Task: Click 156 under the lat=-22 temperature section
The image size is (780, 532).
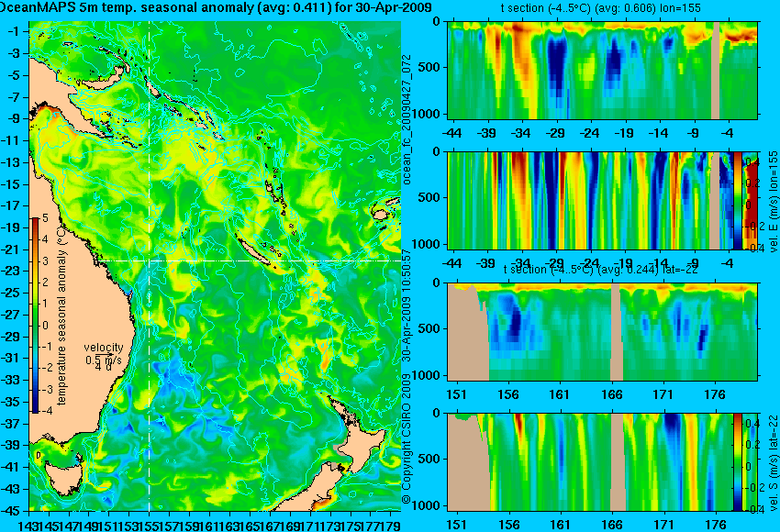Action: pyautogui.click(x=508, y=394)
